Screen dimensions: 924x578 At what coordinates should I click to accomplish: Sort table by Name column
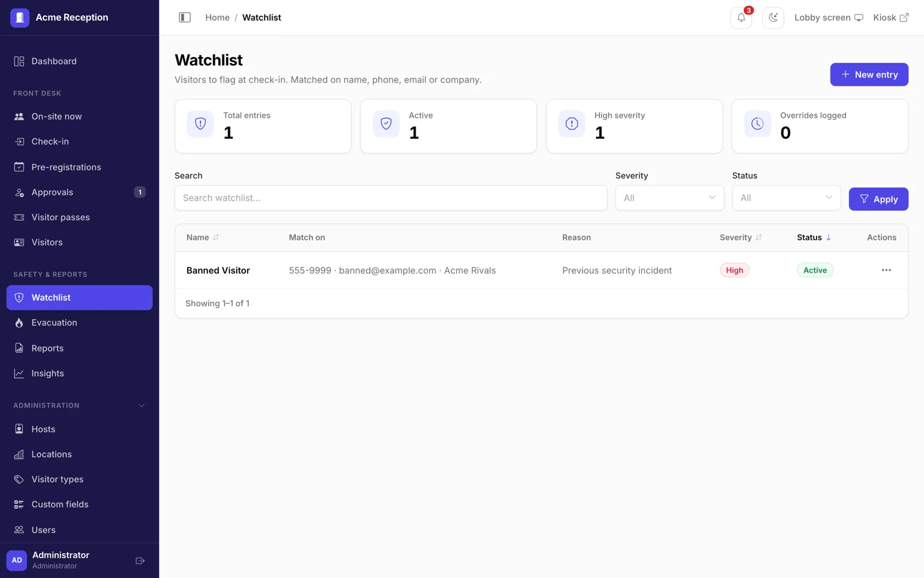point(203,238)
